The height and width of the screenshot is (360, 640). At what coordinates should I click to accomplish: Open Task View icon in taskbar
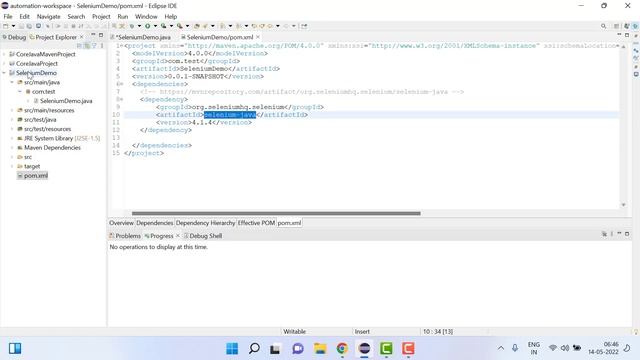point(275,349)
